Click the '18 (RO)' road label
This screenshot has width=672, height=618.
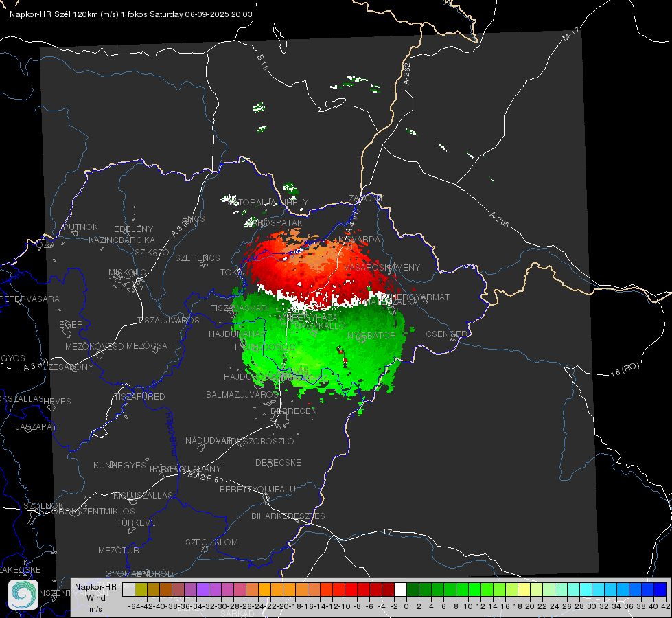pyautogui.click(x=625, y=369)
